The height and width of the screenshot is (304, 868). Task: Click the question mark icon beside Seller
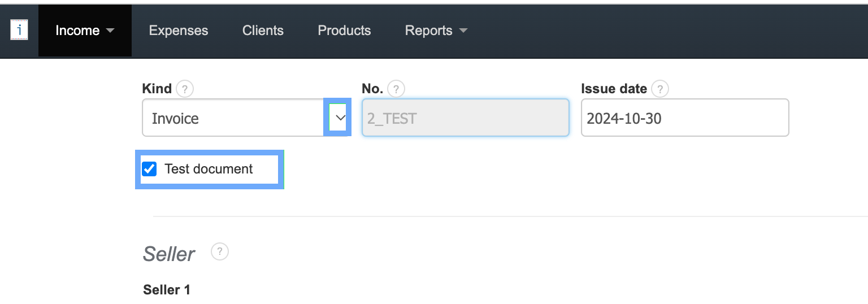click(220, 252)
